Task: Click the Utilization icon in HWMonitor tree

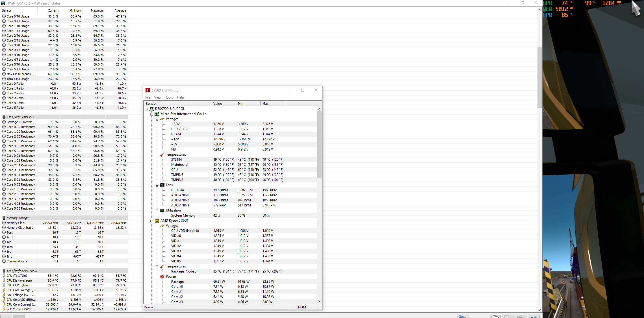Action: click(162, 210)
